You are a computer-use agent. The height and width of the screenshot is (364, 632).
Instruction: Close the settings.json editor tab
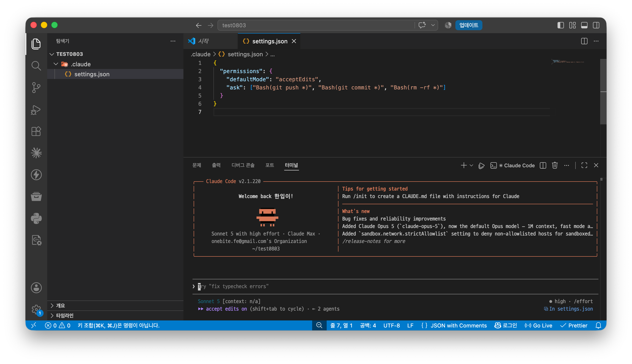[294, 41]
